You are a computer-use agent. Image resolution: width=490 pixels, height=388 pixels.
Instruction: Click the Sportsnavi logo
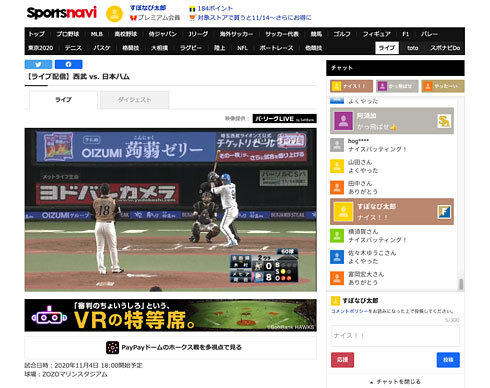point(62,13)
